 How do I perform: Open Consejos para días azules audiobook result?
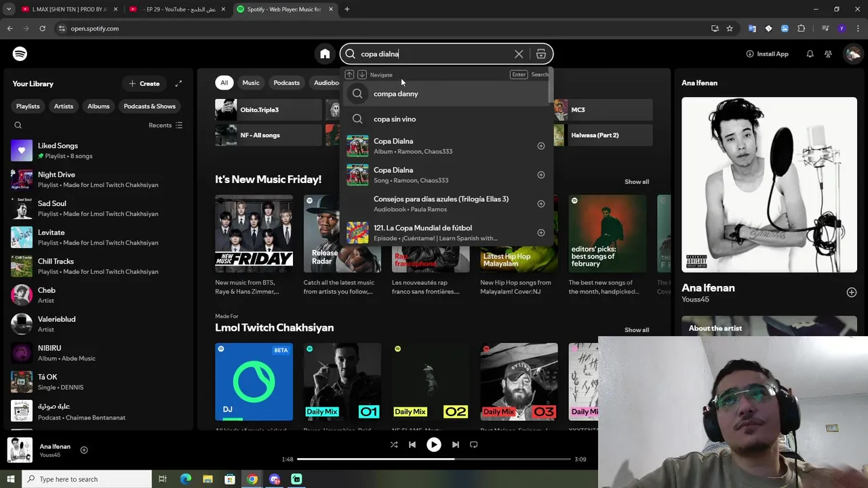click(x=446, y=204)
